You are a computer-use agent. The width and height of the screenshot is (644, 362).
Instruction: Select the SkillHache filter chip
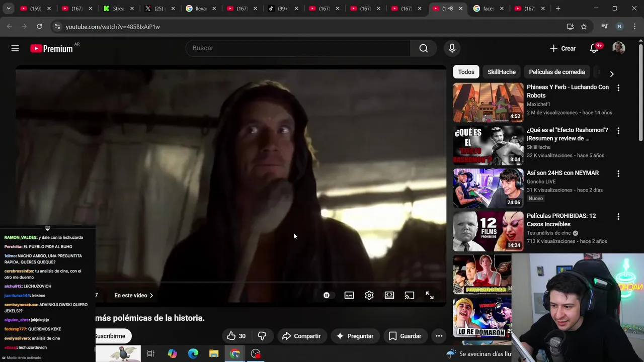(502, 72)
